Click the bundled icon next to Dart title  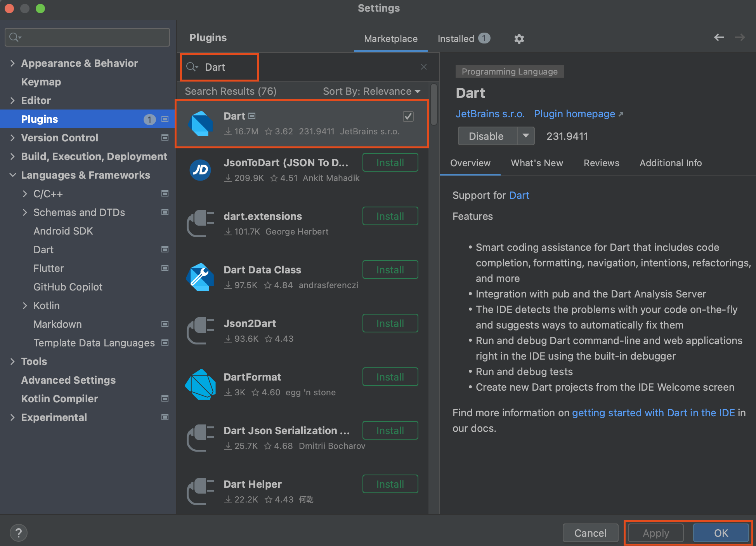coord(252,116)
